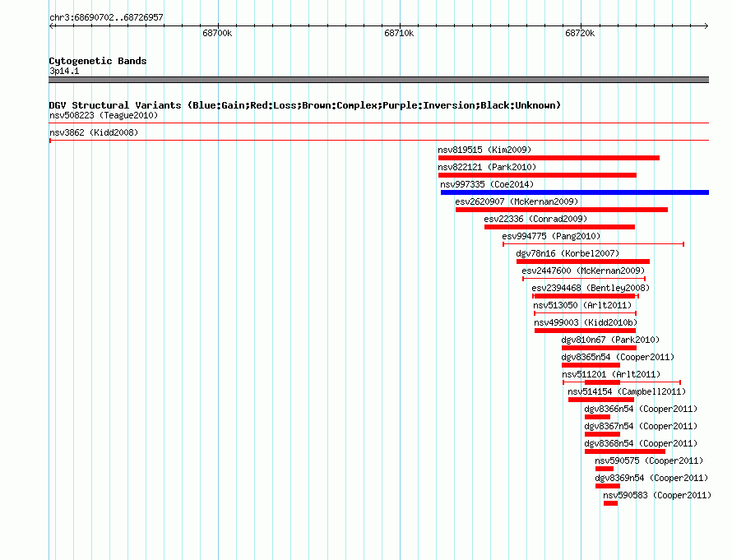Open the esv994775 (Pang2010) variant label
The height and width of the screenshot is (560, 732).
551,236
